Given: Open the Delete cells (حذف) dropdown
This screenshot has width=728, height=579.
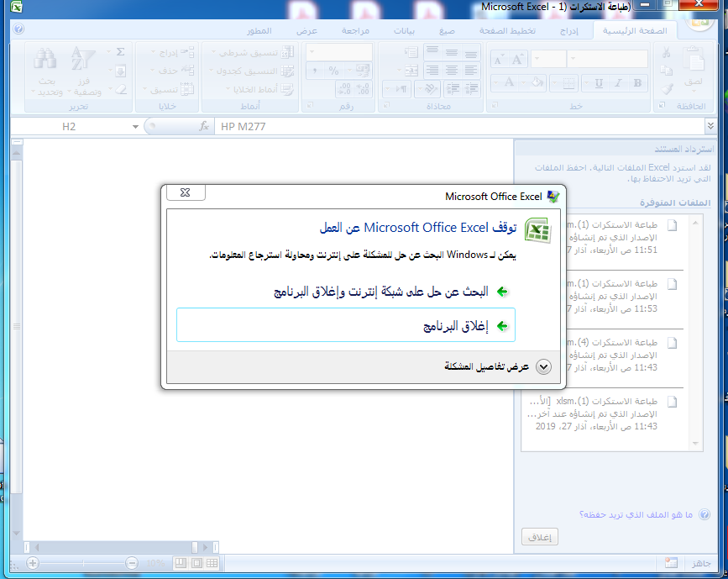Looking at the screenshot, I should 173,71.
